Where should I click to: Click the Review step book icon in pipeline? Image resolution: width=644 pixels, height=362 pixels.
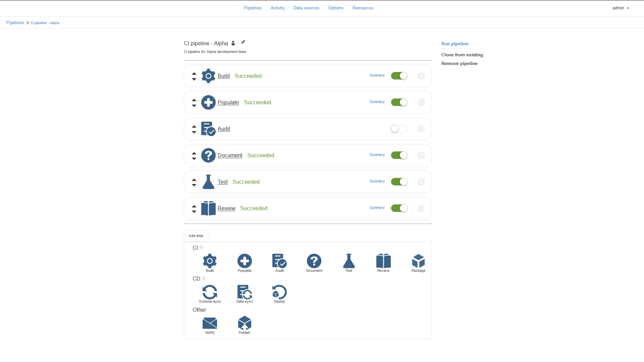[x=208, y=208]
